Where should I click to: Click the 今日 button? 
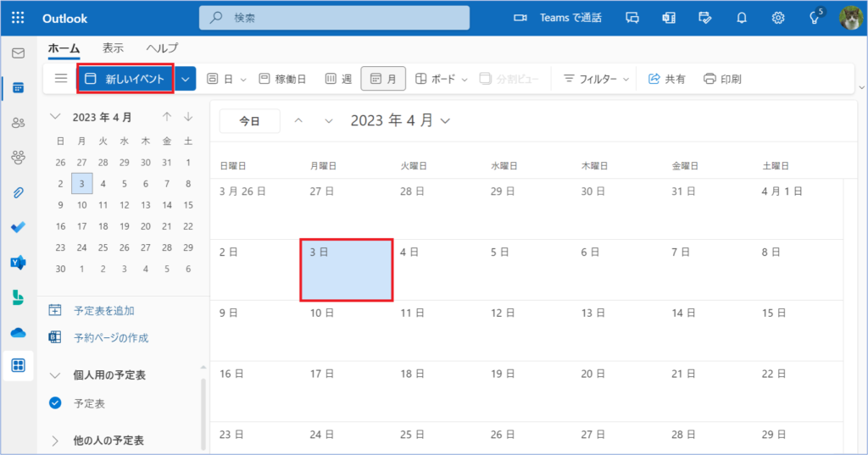(x=249, y=121)
